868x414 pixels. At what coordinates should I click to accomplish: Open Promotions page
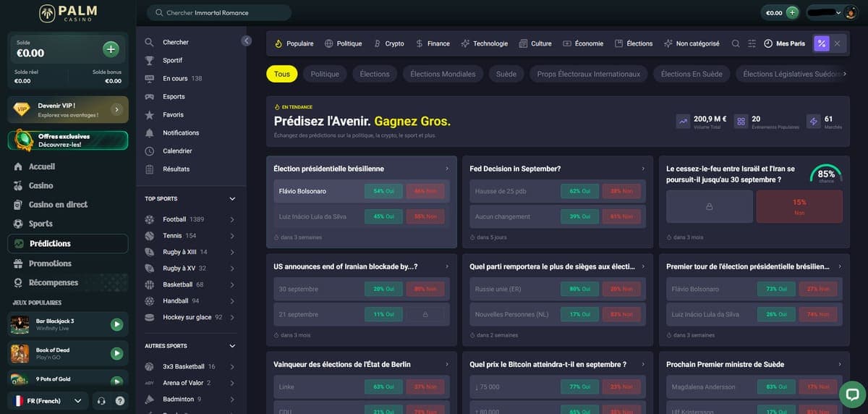(50, 263)
